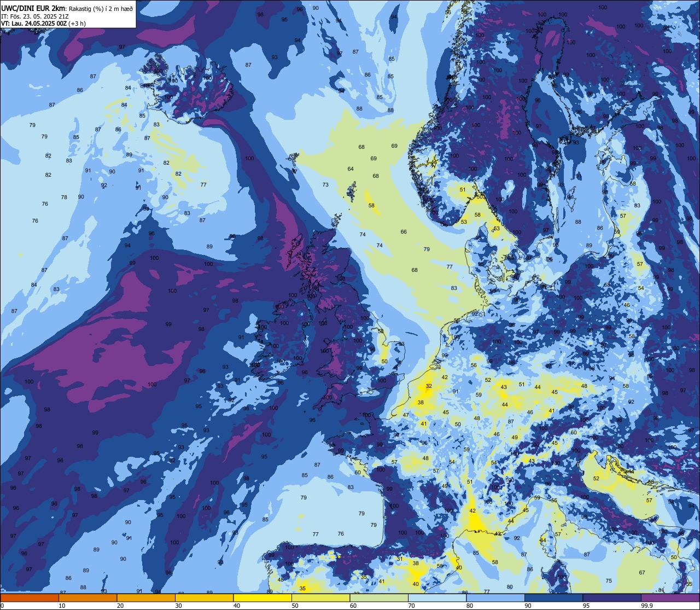Image resolution: width=700 pixels, height=610 pixels.
Task: Click the 'IT: Fös. 23. 05. 2025 21Z' line
Action: (34, 16)
